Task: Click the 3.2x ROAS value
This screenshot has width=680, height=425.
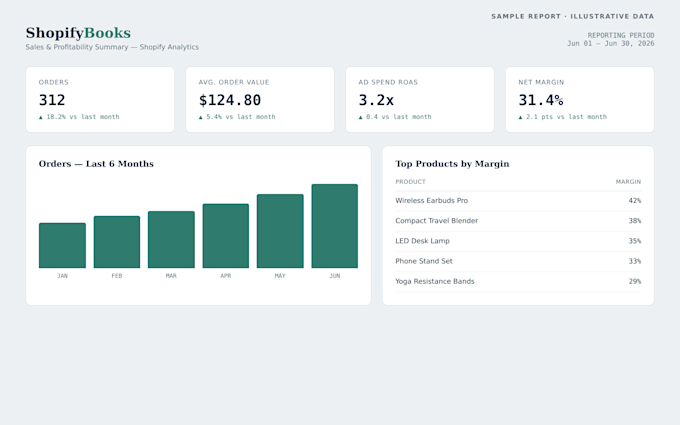Action: [376, 100]
